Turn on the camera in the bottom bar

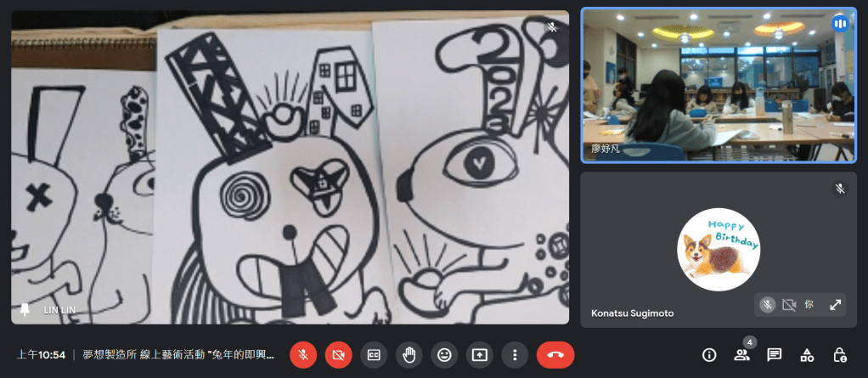pyautogui.click(x=338, y=354)
